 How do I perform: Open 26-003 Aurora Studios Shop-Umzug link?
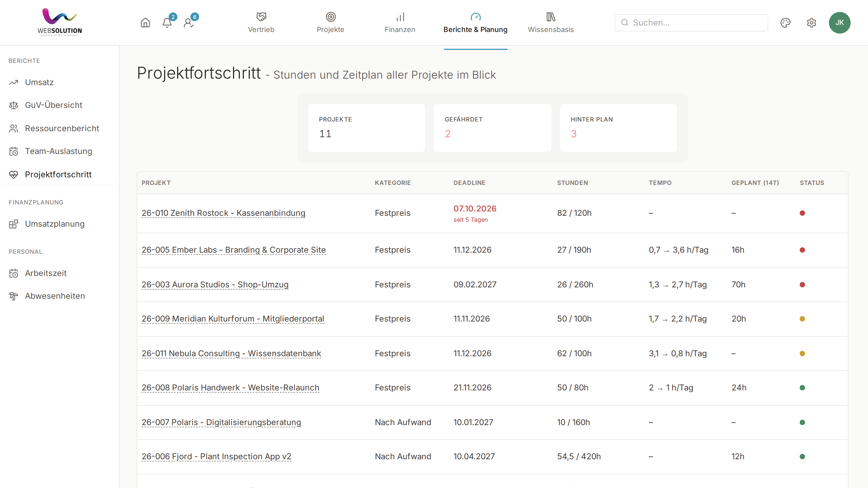[215, 285]
